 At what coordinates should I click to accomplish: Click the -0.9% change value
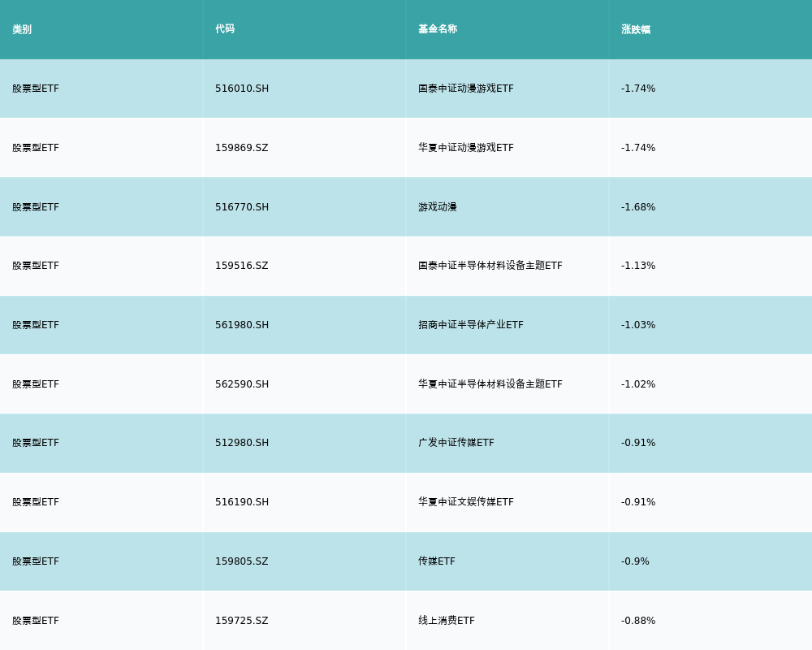tap(635, 561)
